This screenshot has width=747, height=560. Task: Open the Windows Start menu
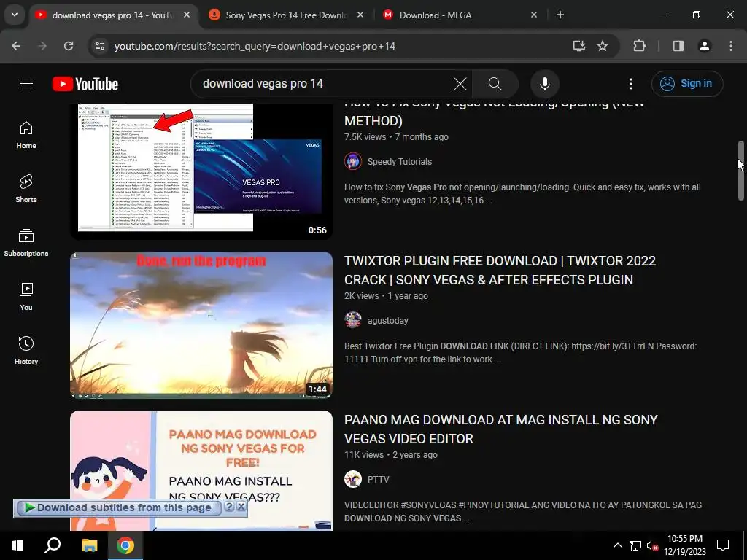point(18,545)
